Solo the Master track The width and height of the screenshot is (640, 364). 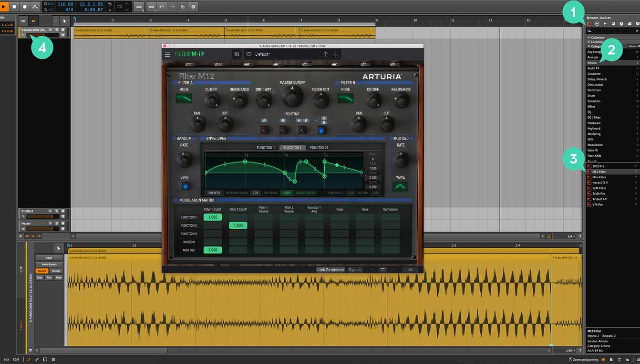(x=57, y=223)
